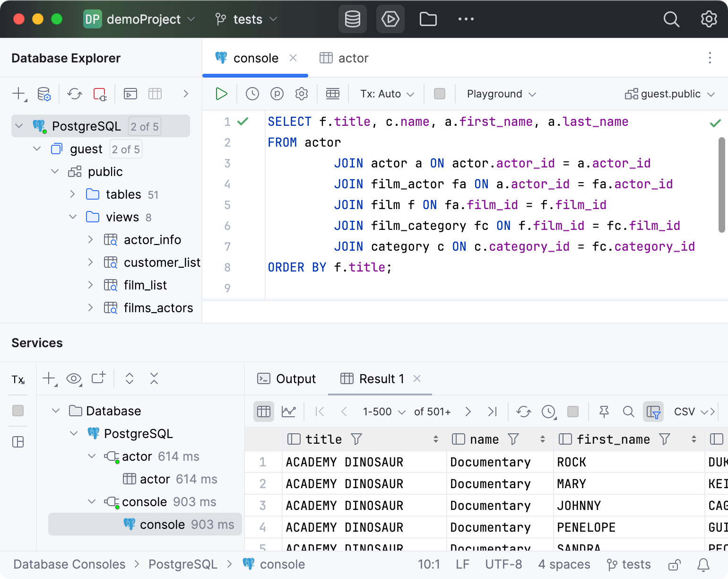This screenshot has height=579, width=728.
Task: Refresh the query results grid
Action: [x=523, y=412]
